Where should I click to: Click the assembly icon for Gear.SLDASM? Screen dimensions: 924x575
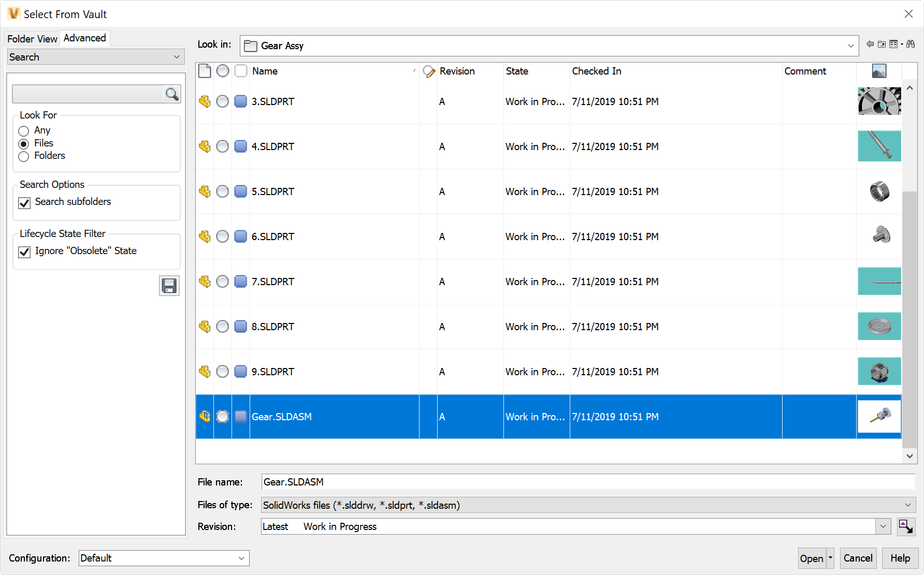click(205, 417)
